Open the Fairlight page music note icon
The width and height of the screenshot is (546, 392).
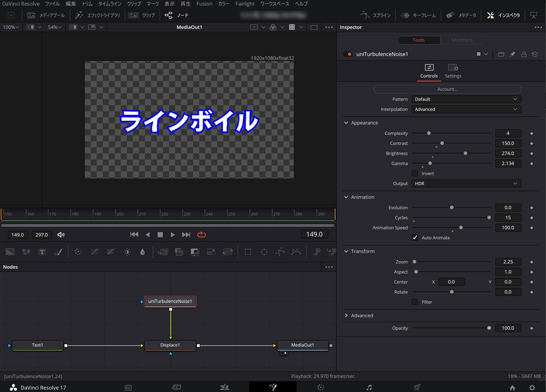click(369, 387)
